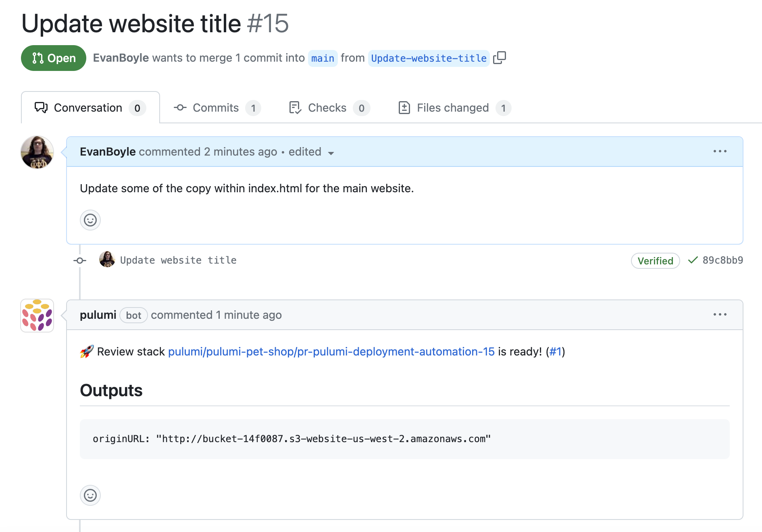Open the kebab menu on pulumi's comment
Viewport: 762px width, 532px height.
[720, 315]
